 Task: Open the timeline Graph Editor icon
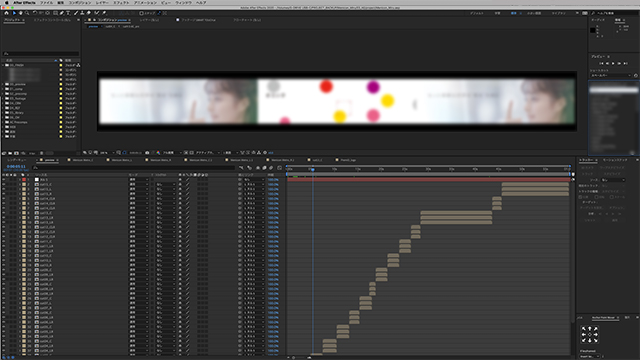[280, 168]
